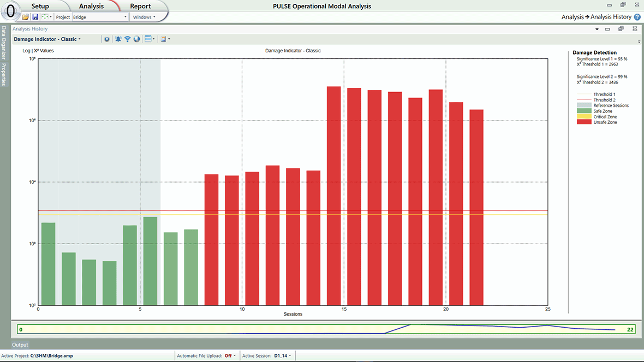The image size is (644, 362).
Task: Click the gear settings icon in Analysis History toolbar
Action: coord(107,39)
